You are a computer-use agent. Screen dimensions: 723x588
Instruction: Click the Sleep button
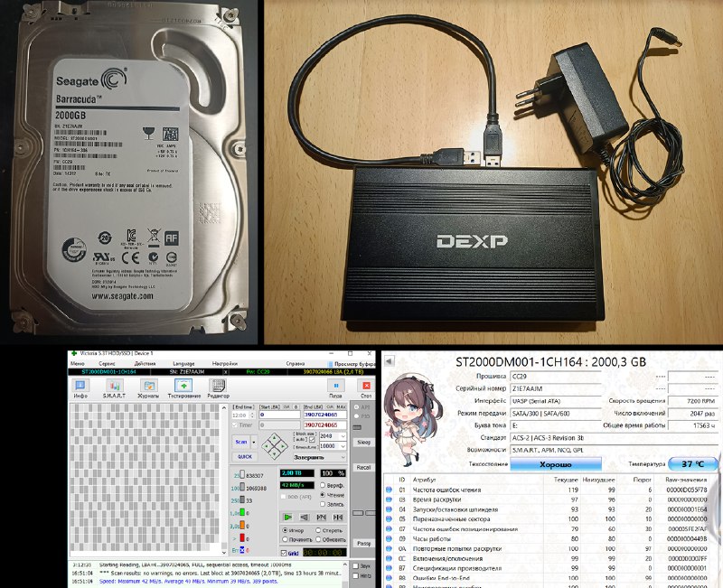click(x=363, y=442)
